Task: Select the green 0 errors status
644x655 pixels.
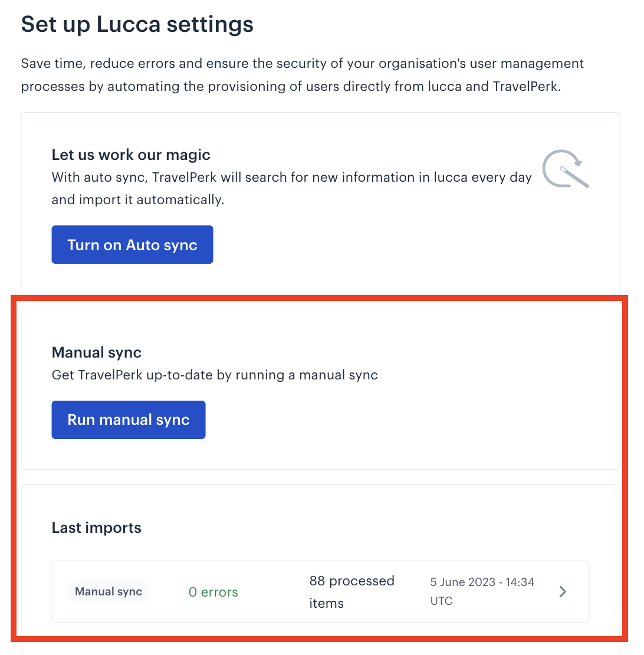Action: click(x=213, y=592)
